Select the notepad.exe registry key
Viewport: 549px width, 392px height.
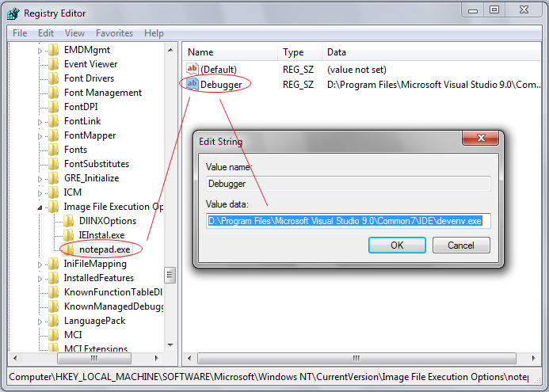[105, 249]
